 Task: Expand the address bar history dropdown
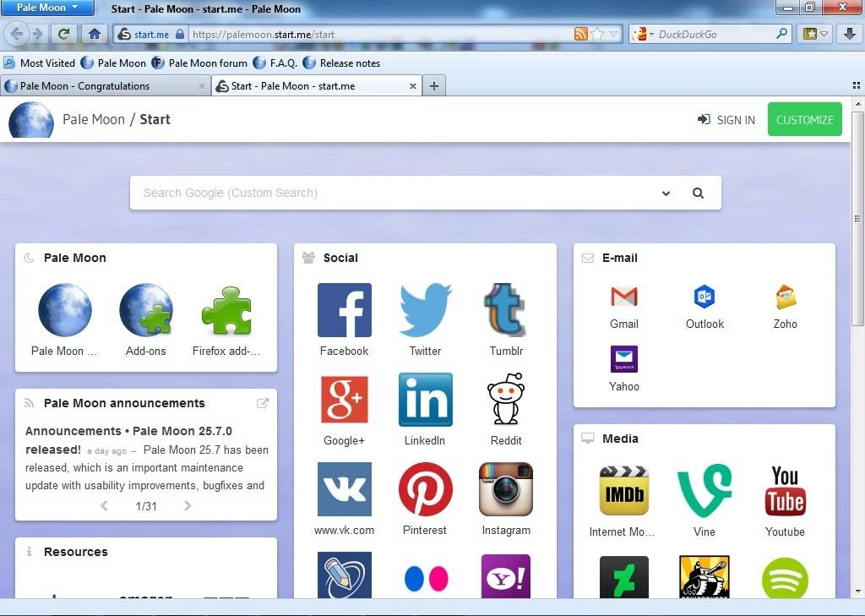point(613,34)
